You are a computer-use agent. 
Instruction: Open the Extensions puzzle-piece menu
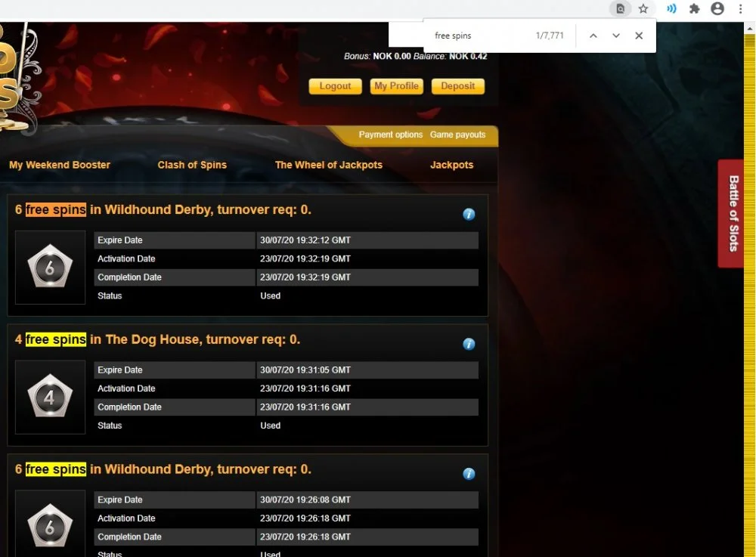[694, 8]
